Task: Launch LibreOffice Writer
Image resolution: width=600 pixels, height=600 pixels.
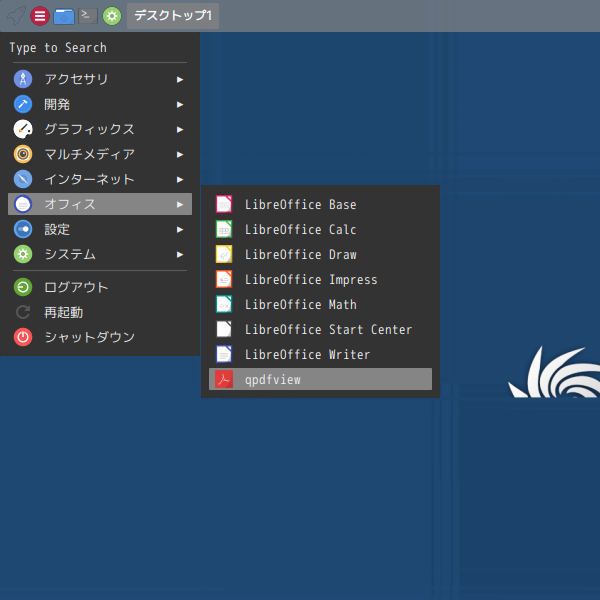Action: (320, 354)
